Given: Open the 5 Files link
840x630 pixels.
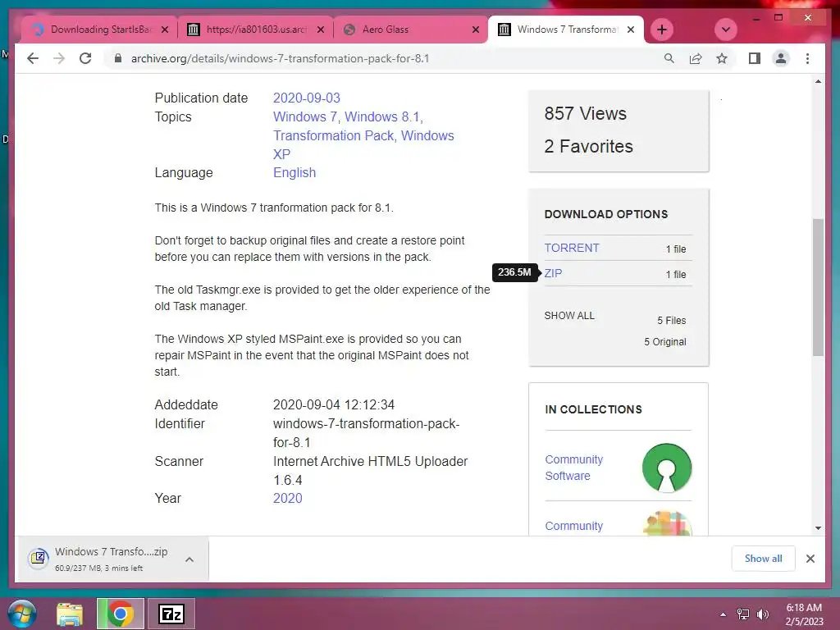Looking at the screenshot, I should (671, 321).
